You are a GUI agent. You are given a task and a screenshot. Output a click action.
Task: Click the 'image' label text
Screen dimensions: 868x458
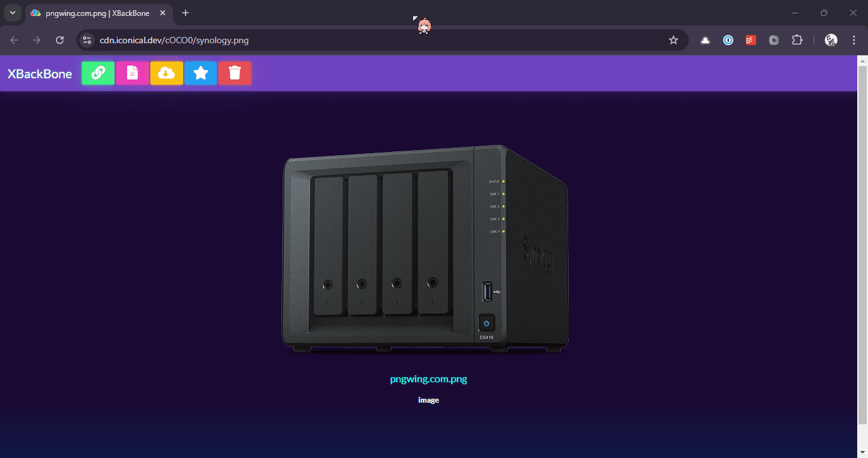(428, 400)
